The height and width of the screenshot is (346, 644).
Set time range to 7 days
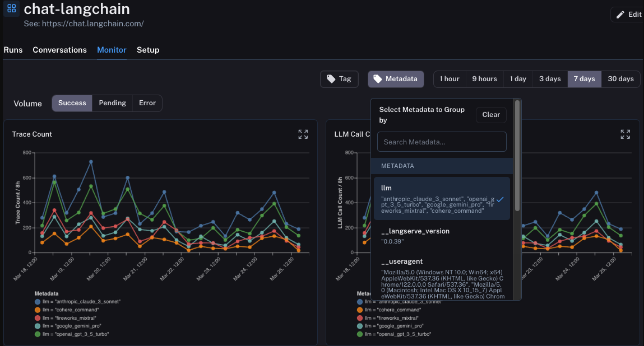coord(584,79)
